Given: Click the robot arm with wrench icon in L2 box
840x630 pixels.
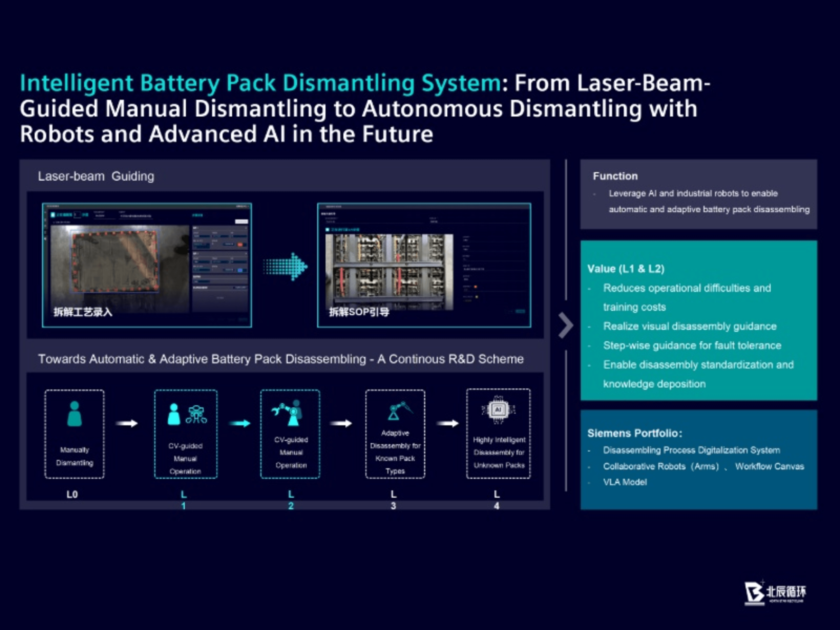Looking at the screenshot, I should [x=287, y=413].
